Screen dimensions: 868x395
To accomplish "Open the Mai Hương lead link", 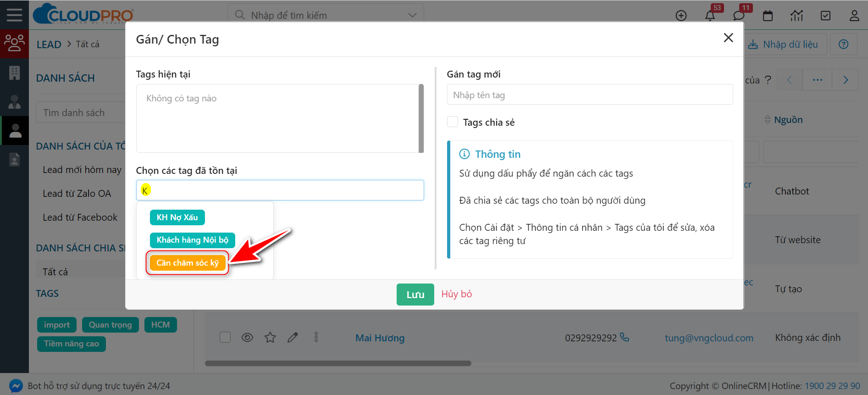I will 380,338.
